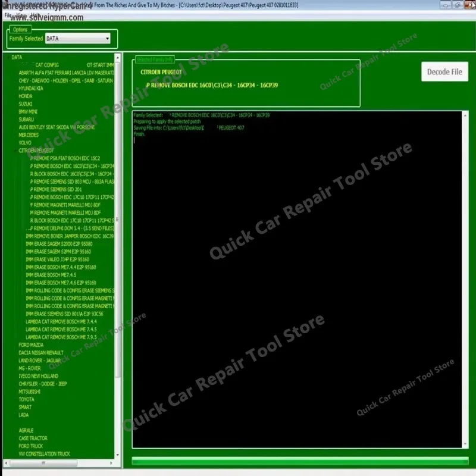476x476 pixels.
Task: Select CASE TRACTOR in the tree
Action: [33, 439]
